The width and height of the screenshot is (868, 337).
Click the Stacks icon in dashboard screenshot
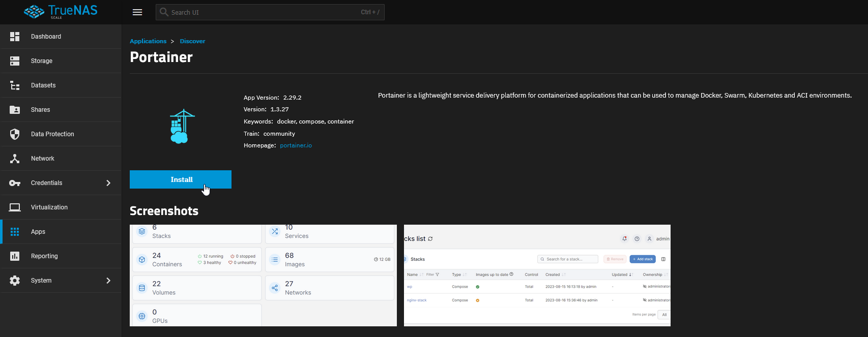pos(142,231)
